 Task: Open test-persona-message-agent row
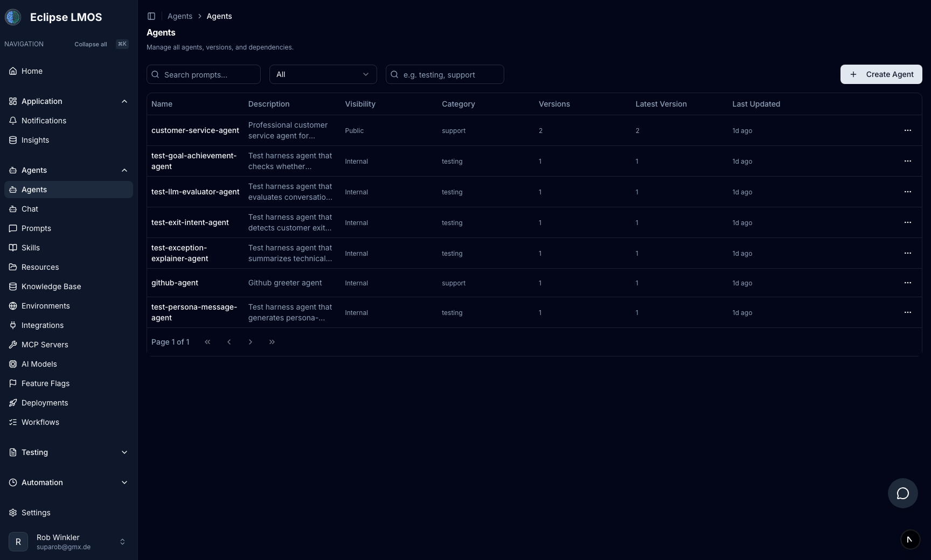coord(534,312)
